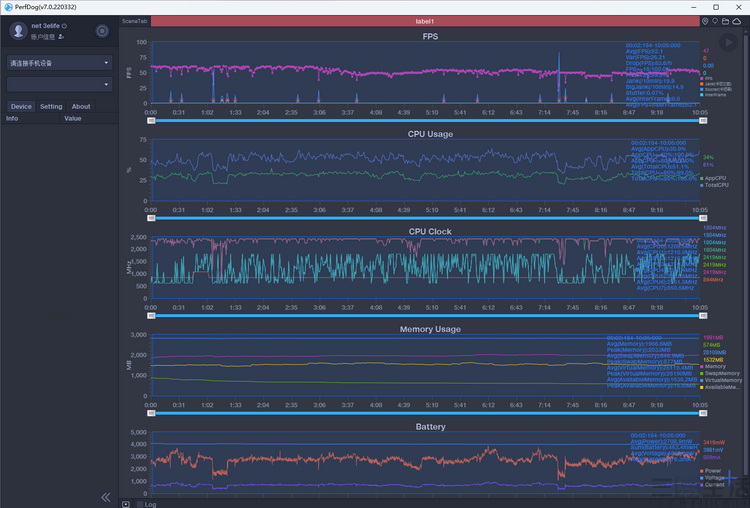Toggle the Jank series in the FPS legend

pyautogui.click(x=716, y=84)
